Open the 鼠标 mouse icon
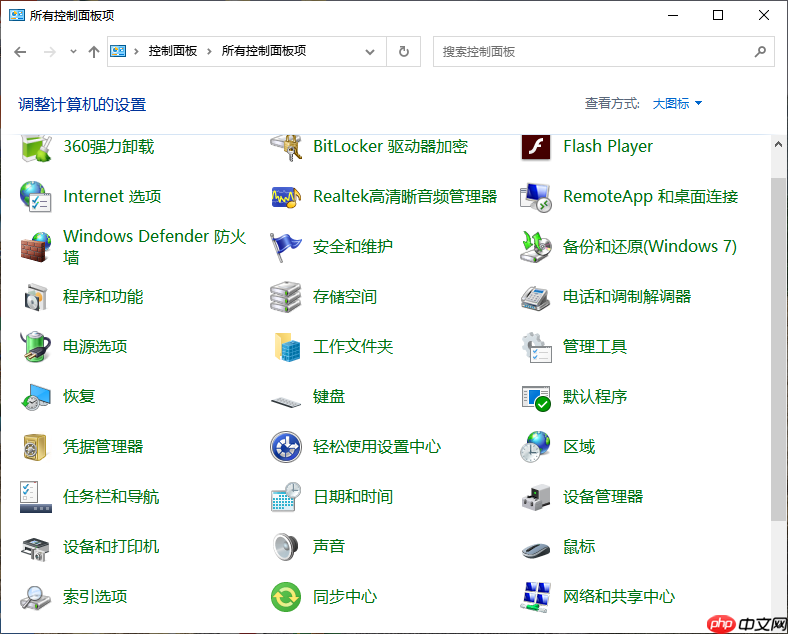788x634 pixels. tap(536, 550)
